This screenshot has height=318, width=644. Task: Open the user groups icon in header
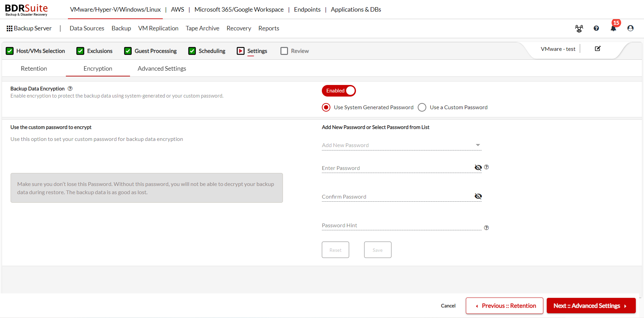point(579,28)
